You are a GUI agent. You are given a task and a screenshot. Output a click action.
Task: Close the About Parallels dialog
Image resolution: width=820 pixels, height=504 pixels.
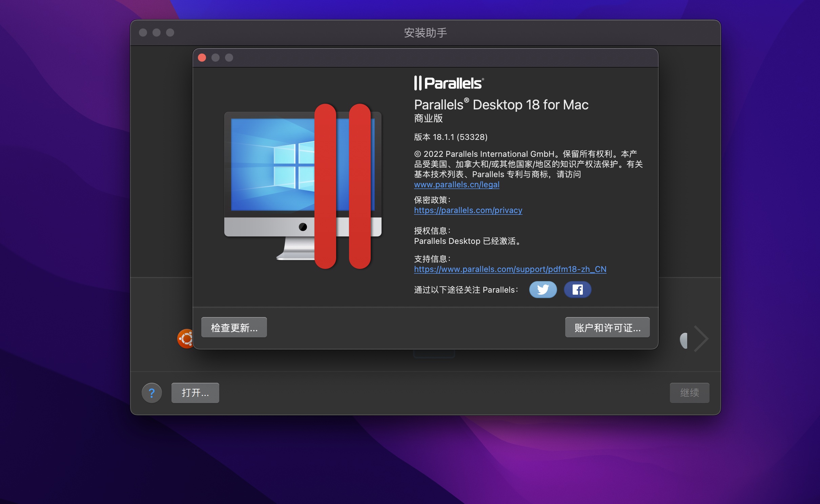pyautogui.click(x=202, y=58)
